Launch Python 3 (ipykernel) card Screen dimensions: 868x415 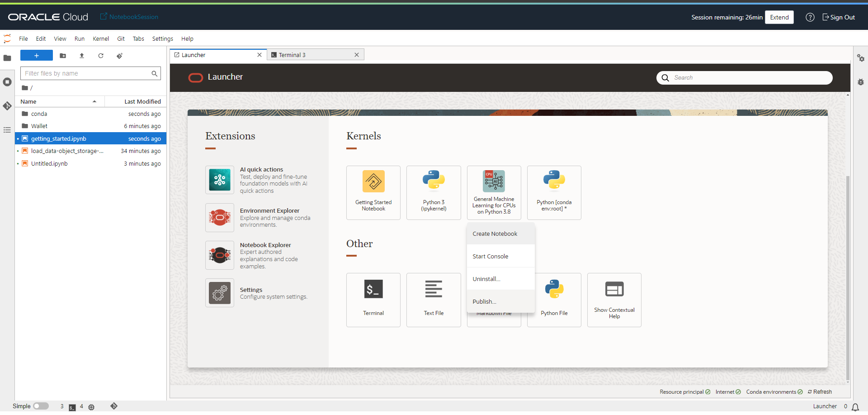tap(434, 193)
